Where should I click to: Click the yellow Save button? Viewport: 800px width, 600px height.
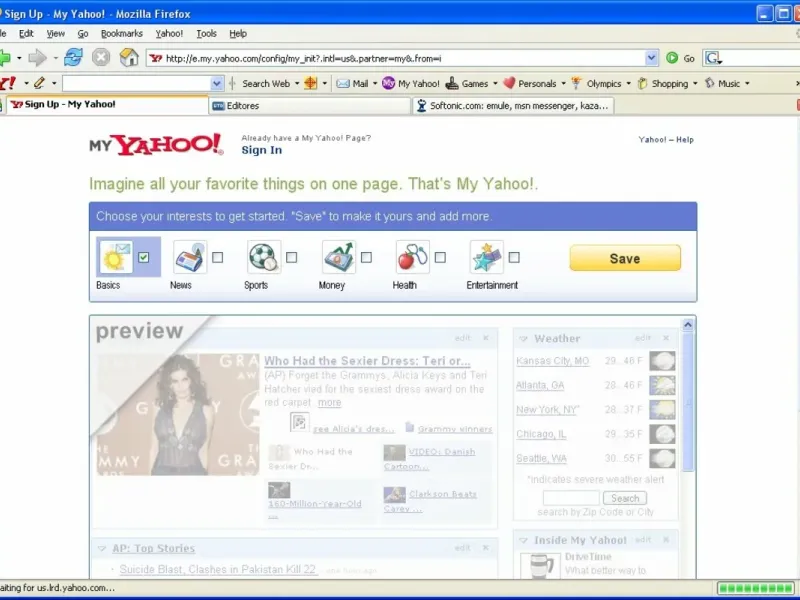[x=625, y=258]
